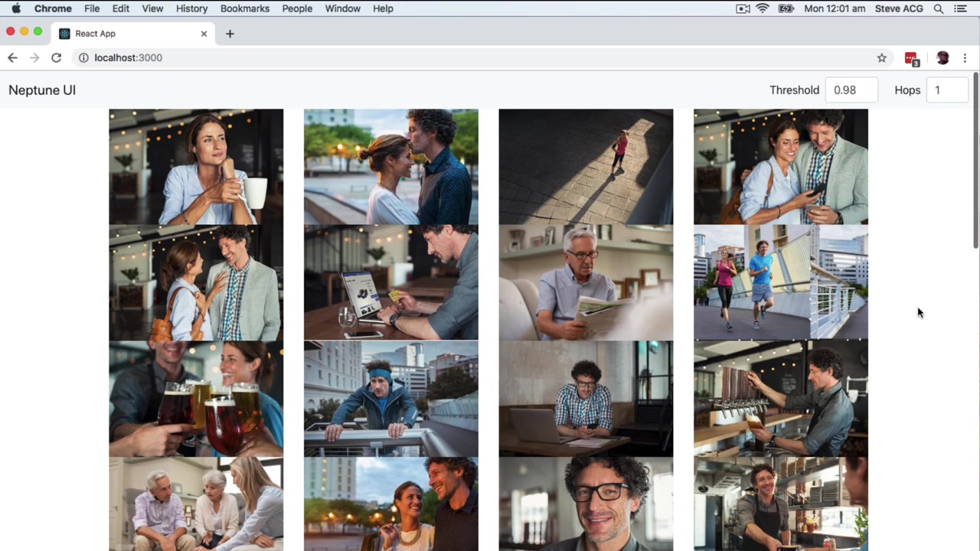
Task: Select the React App tab
Action: pyautogui.click(x=133, y=34)
